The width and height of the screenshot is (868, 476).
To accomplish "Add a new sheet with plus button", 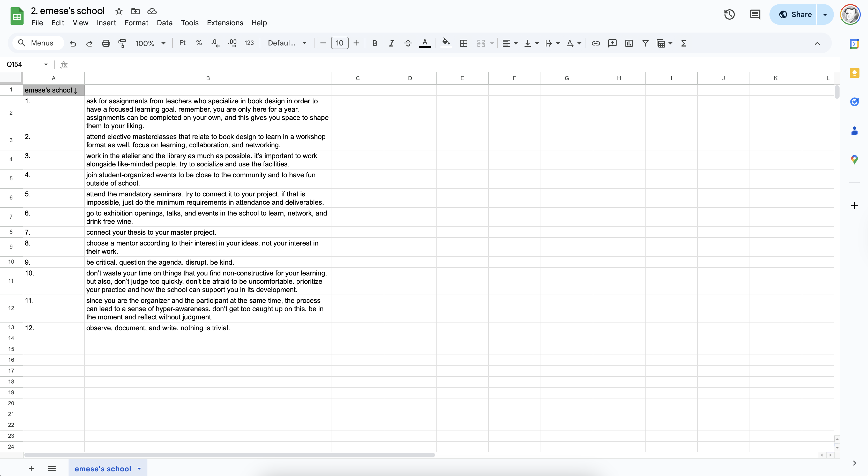I will click(x=31, y=468).
